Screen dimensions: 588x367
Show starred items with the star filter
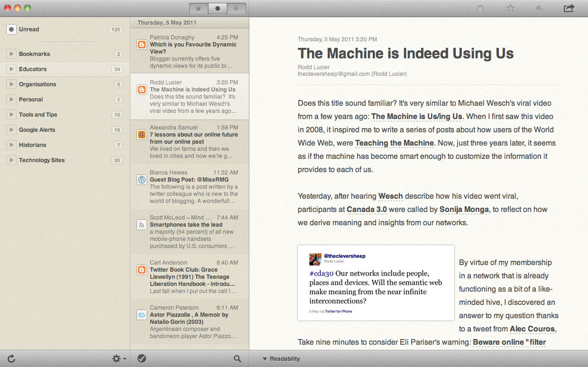tap(199, 9)
